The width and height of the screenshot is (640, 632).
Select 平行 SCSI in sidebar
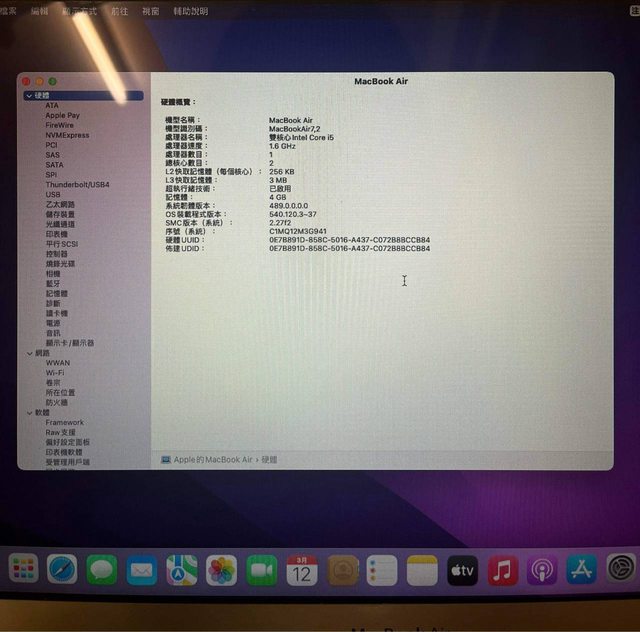[62, 244]
